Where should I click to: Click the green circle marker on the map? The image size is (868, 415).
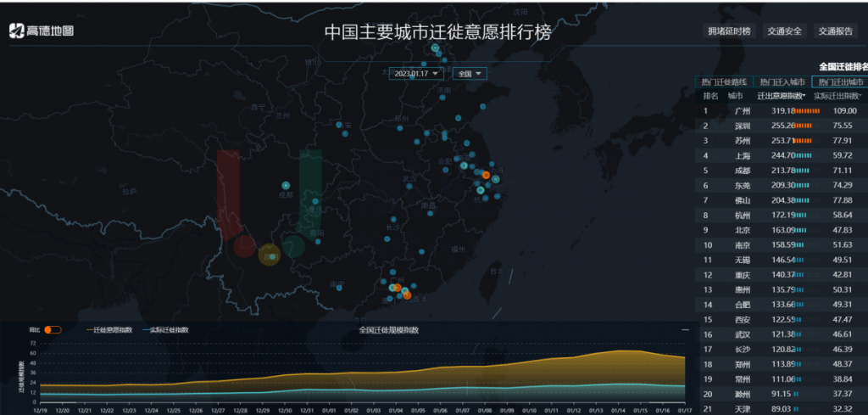[293, 246]
